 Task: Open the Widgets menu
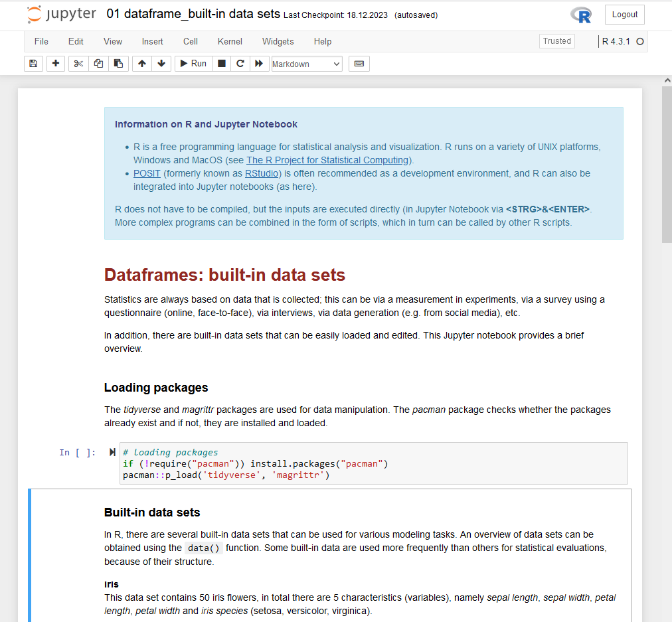pyautogui.click(x=278, y=41)
